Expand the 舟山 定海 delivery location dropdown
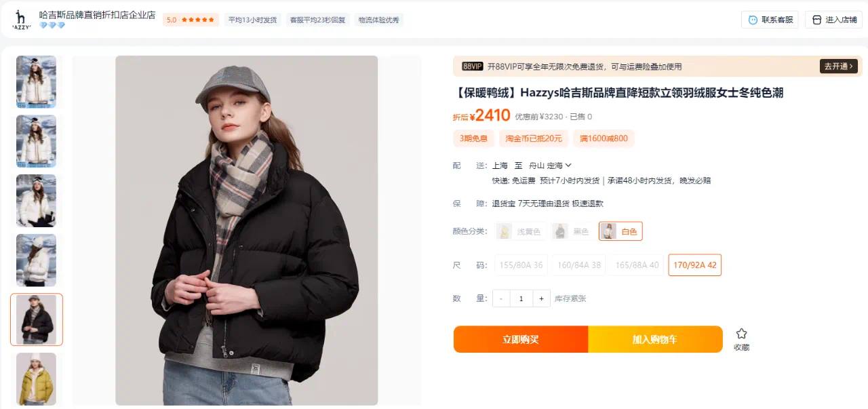 point(550,165)
